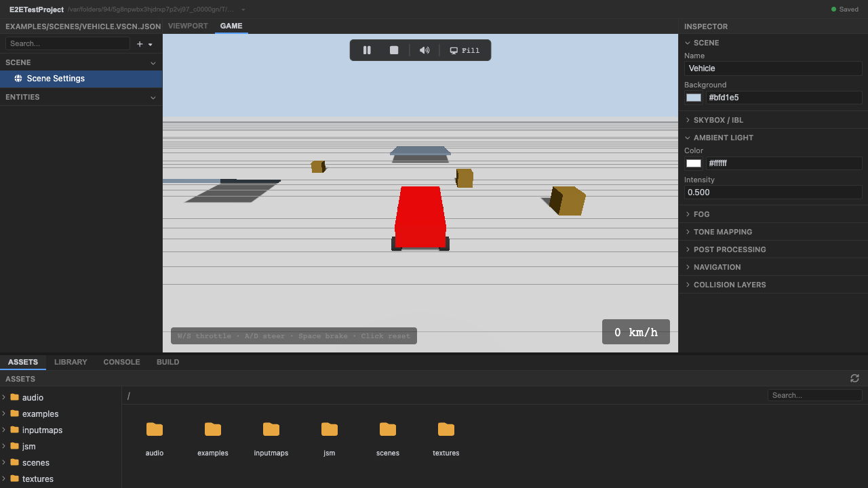Click the root path '/' breadcrumb
This screenshot has width=868, height=488.
[x=129, y=396]
